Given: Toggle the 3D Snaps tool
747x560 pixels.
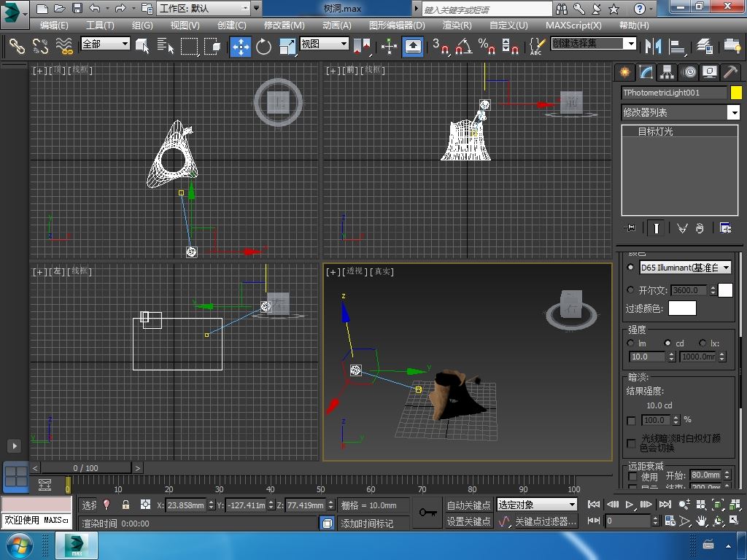Looking at the screenshot, I should coord(441,46).
